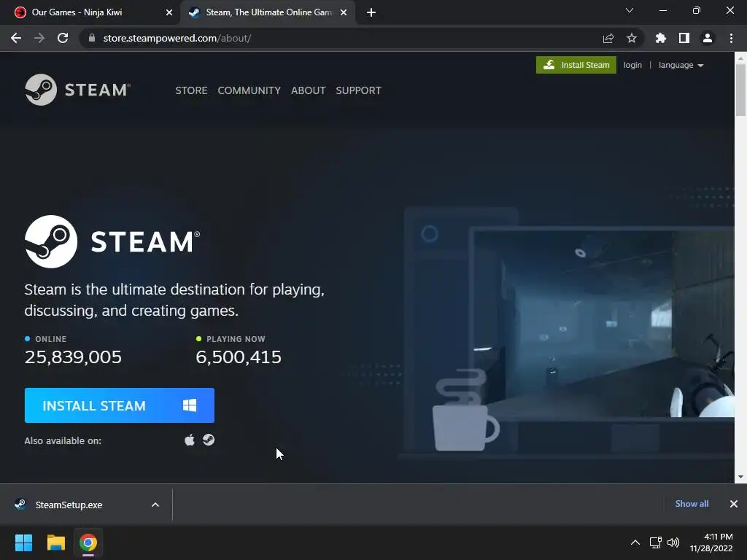
Task: Click the login link
Action: [x=632, y=65]
